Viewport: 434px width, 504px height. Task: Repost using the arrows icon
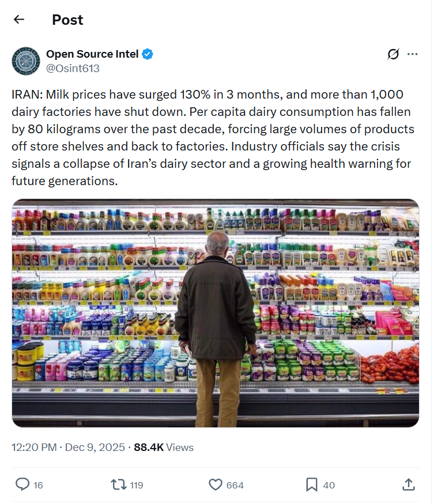pos(119,484)
